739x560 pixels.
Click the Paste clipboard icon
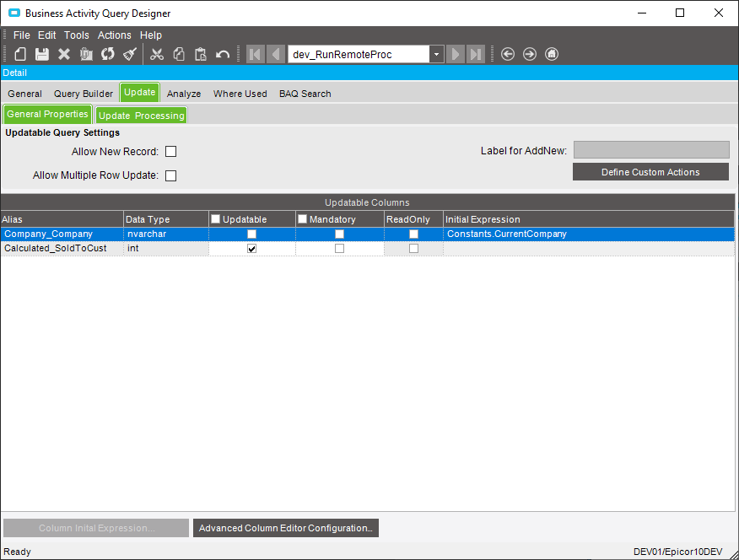200,54
